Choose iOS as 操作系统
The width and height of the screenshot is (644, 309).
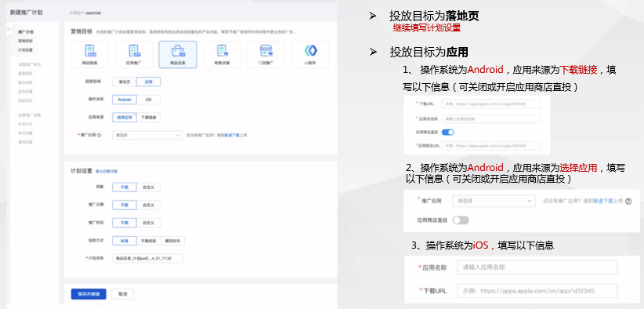(148, 100)
